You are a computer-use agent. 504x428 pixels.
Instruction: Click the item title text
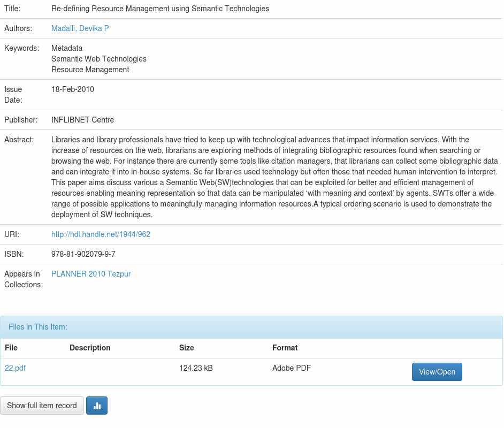pos(160,9)
